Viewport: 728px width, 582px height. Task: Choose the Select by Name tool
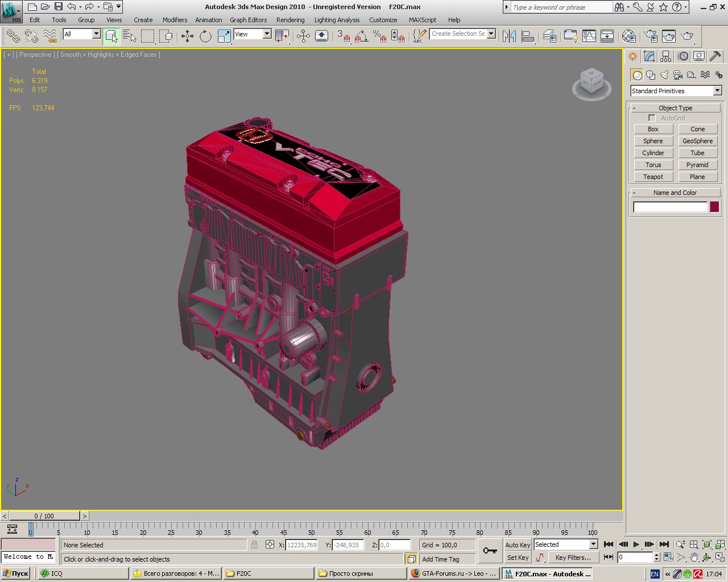coord(130,36)
